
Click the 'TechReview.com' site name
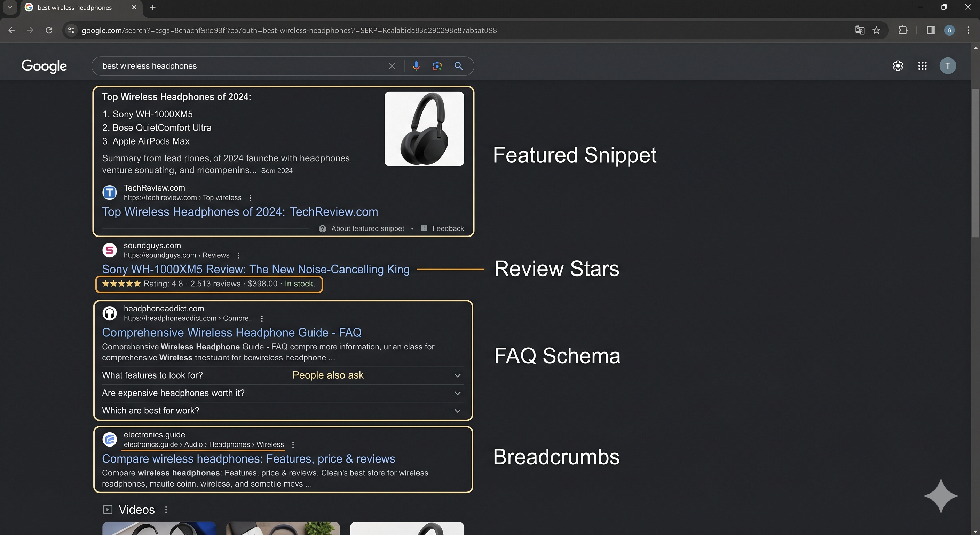[x=155, y=188]
